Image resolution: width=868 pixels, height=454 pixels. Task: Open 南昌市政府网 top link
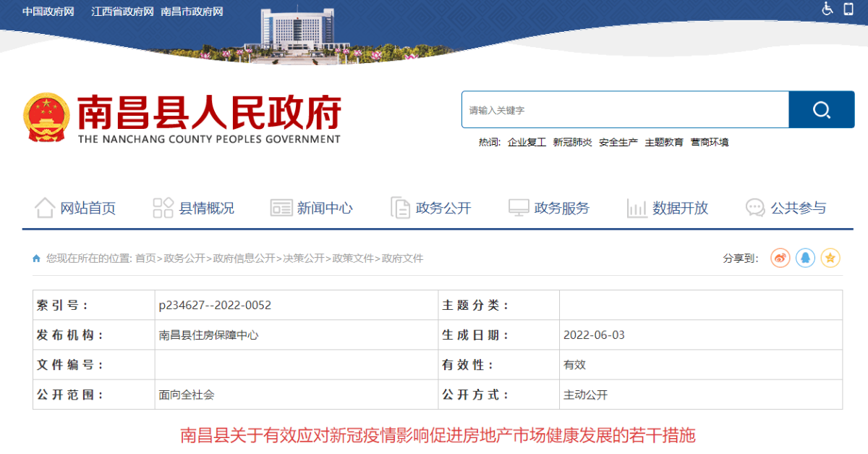click(192, 12)
